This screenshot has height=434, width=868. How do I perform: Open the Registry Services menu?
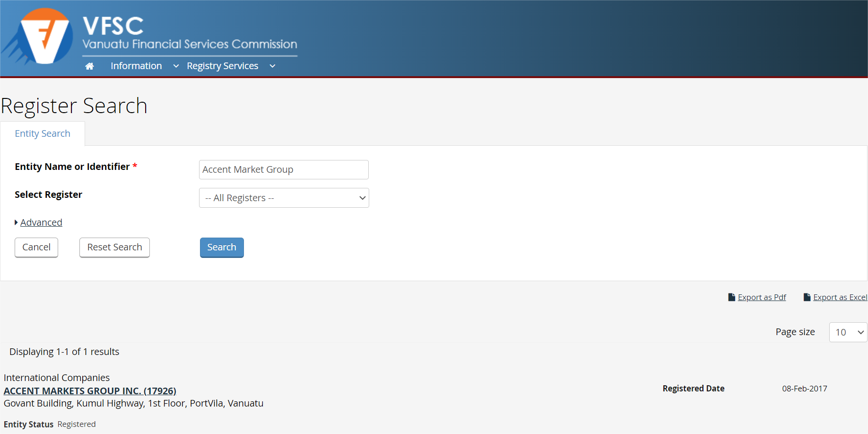222,66
